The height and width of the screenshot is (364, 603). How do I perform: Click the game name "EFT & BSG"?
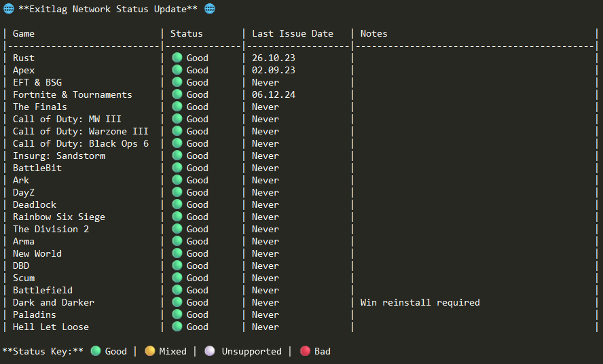(x=37, y=82)
